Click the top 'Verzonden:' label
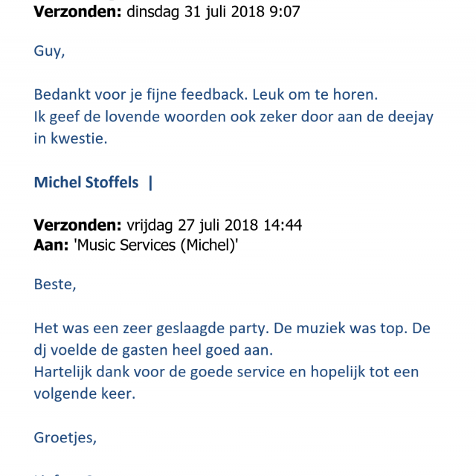 click(77, 12)
